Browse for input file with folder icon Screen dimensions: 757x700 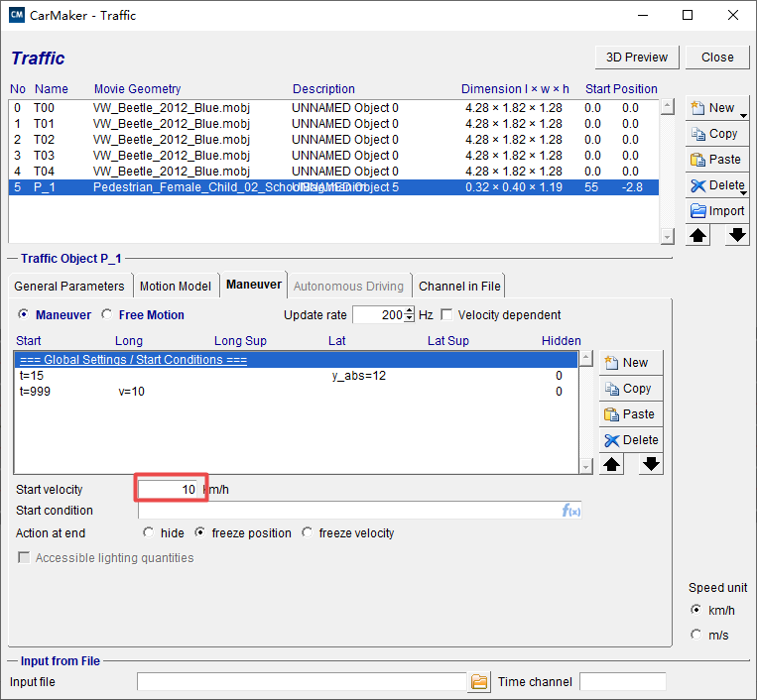479,682
